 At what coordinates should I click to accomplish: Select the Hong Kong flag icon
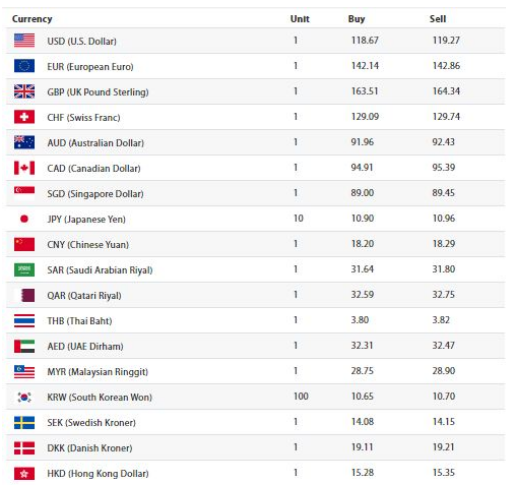[x=24, y=473]
